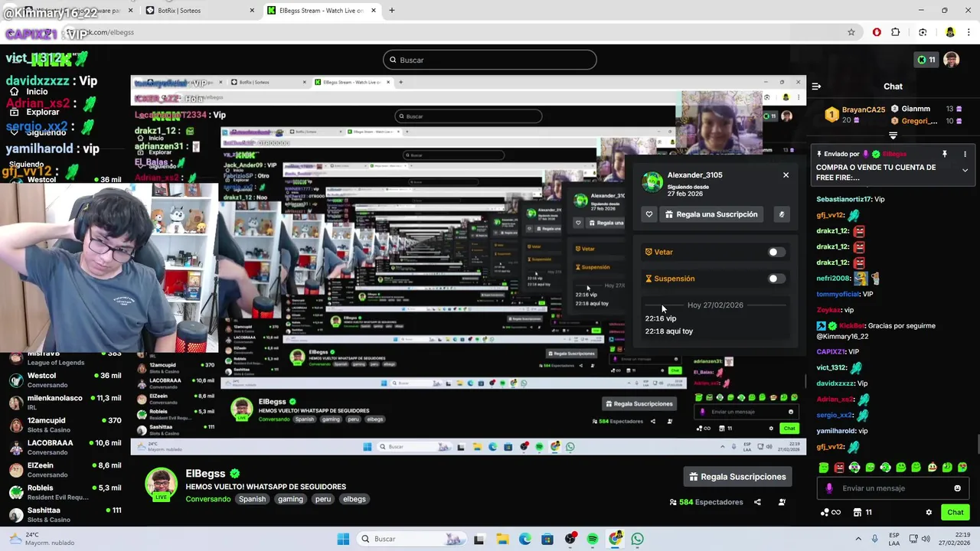Toggle Suspensión switch in large Alexander_3105 card
The width and height of the screenshot is (980, 551).
pyautogui.click(x=776, y=279)
